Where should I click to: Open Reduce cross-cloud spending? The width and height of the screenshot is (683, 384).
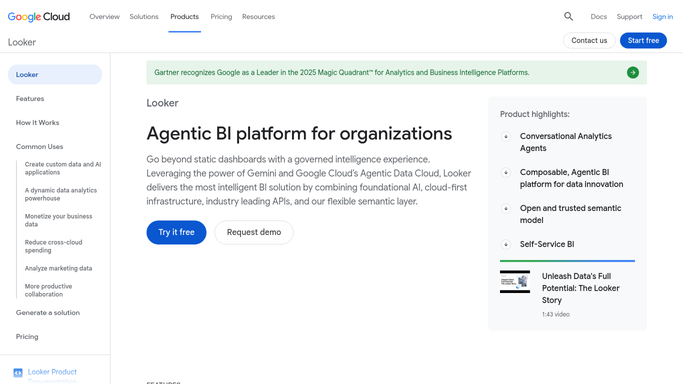tap(54, 246)
